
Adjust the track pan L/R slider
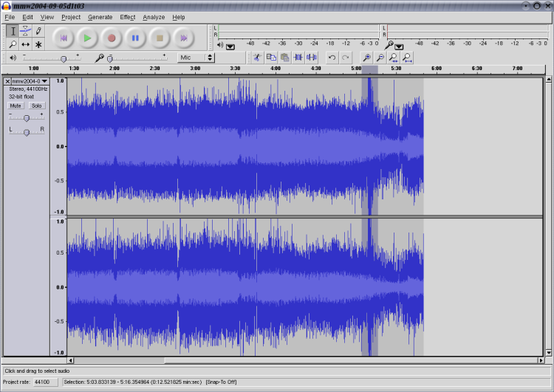(27, 131)
